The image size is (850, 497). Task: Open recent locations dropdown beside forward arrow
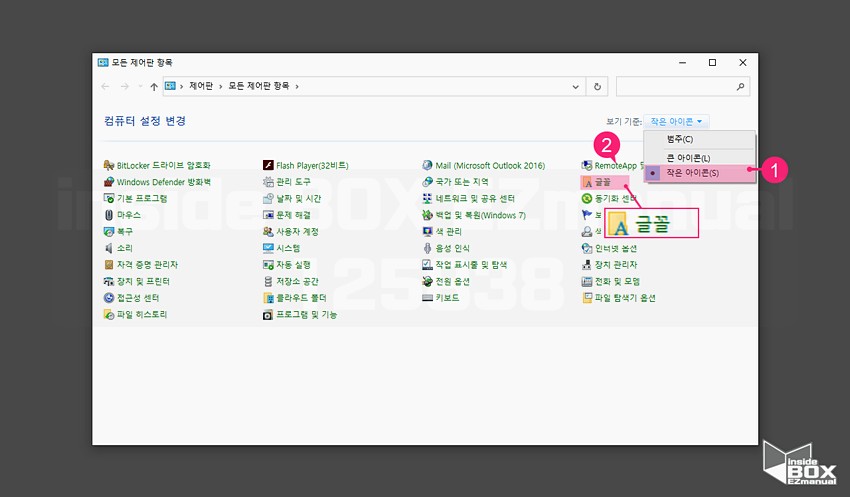(x=140, y=87)
